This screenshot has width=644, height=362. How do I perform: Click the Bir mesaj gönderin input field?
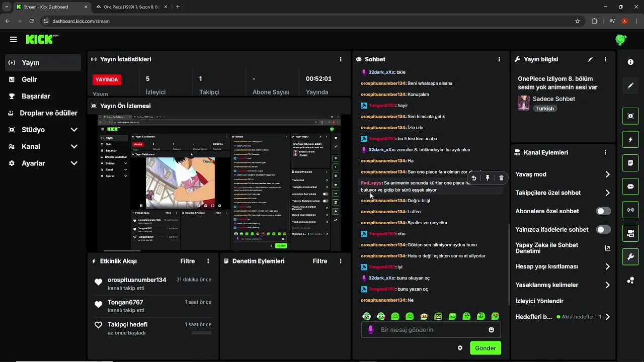[x=431, y=330]
